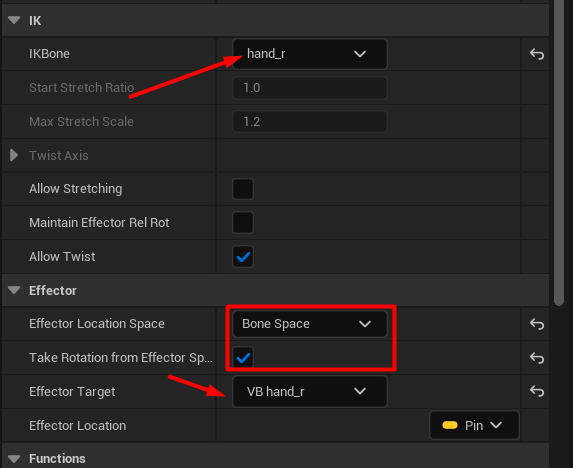Collapse the Functions section
Image resolution: width=573 pixels, height=468 pixels.
point(14,459)
